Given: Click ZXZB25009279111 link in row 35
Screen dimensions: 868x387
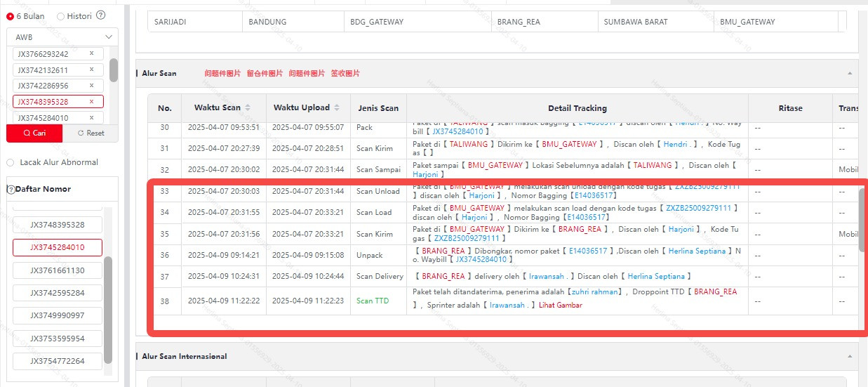Looking at the screenshot, I should click(x=467, y=238).
